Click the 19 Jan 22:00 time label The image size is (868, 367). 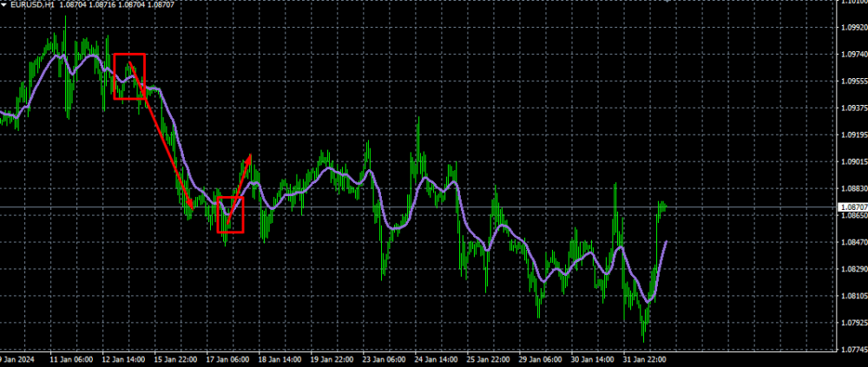[332, 359]
